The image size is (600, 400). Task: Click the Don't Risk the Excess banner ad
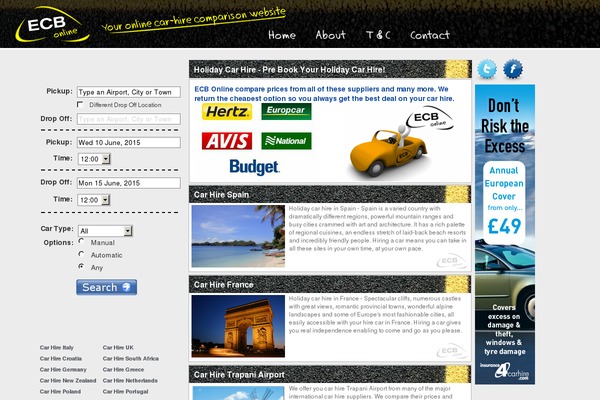[505, 234]
